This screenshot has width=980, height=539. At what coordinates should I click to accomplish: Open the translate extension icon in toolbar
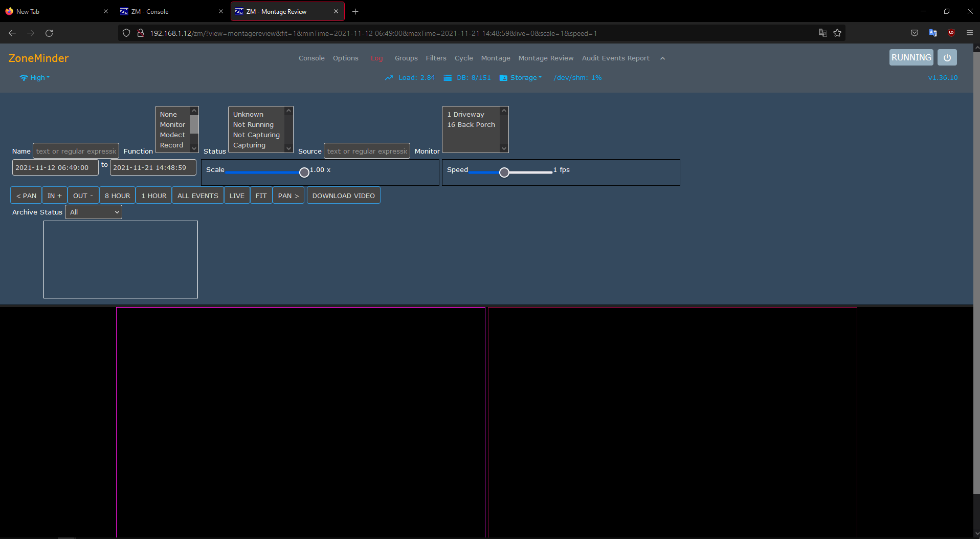pyautogui.click(x=933, y=33)
